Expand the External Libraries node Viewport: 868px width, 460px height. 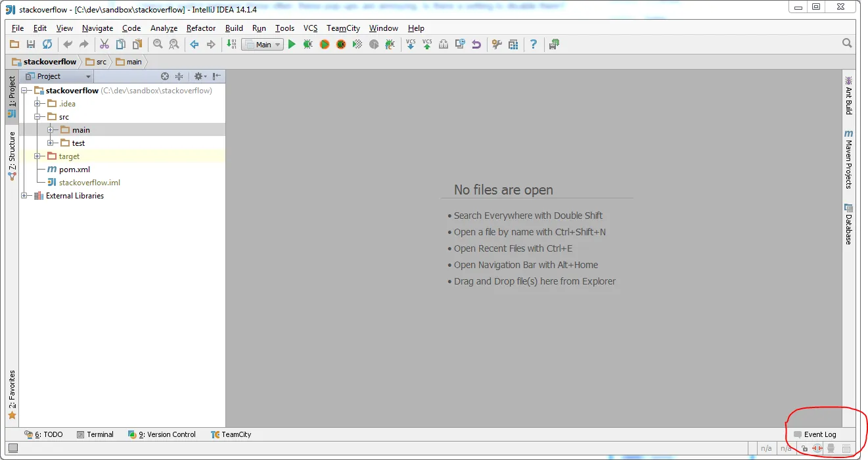pyautogui.click(x=24, y=196)
